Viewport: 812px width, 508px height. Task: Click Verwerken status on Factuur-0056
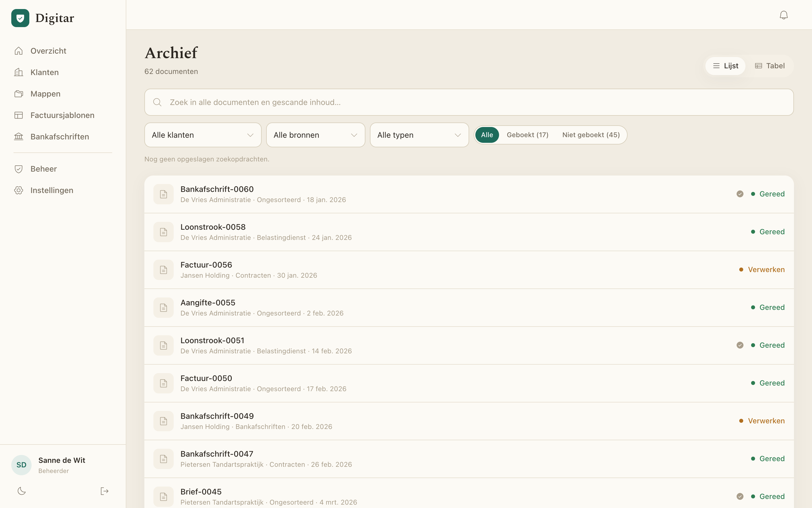pos(762,270)
